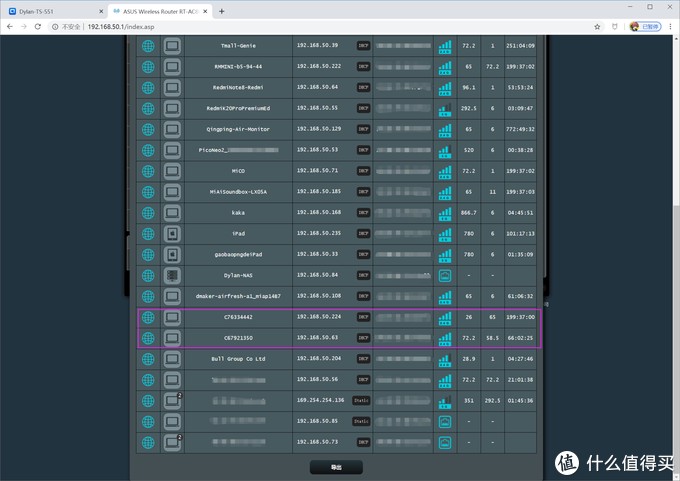Close the ASUS Wireless Router tab
680x481 pixels.
tap(206, 12)
